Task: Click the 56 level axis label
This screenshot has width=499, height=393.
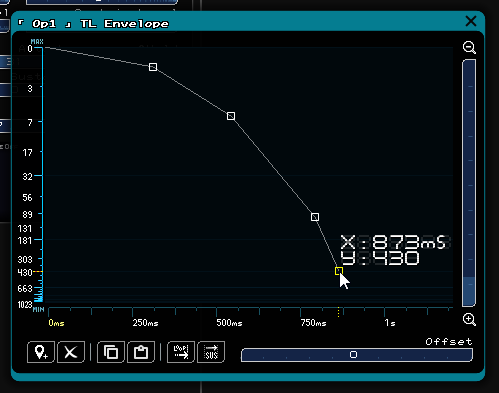Action: [27, 197]
